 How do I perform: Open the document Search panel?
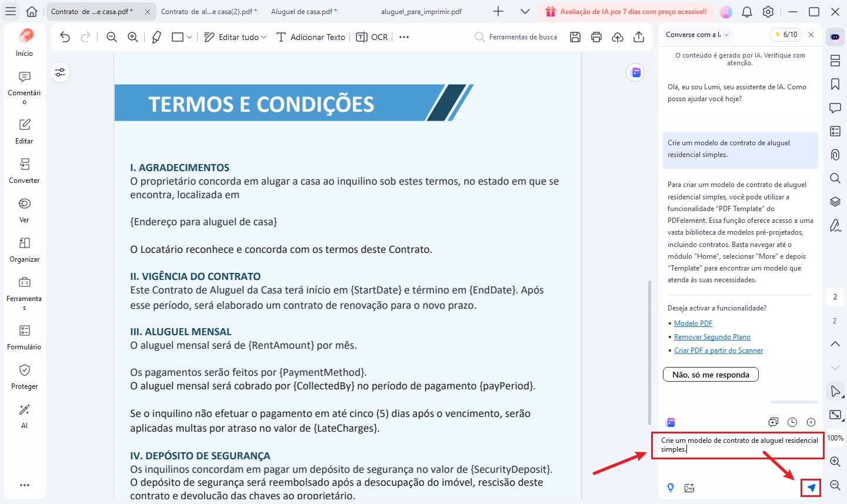pos(835,178)
